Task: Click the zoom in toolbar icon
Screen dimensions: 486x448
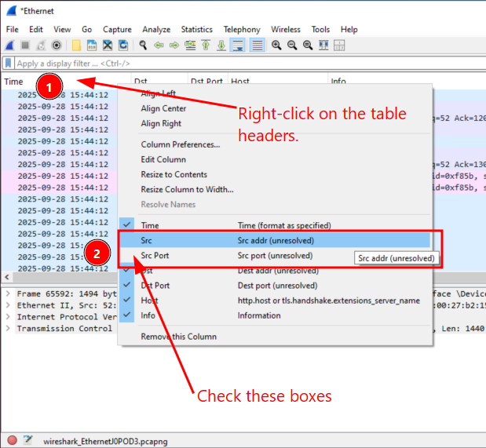Action: (276, 45)
